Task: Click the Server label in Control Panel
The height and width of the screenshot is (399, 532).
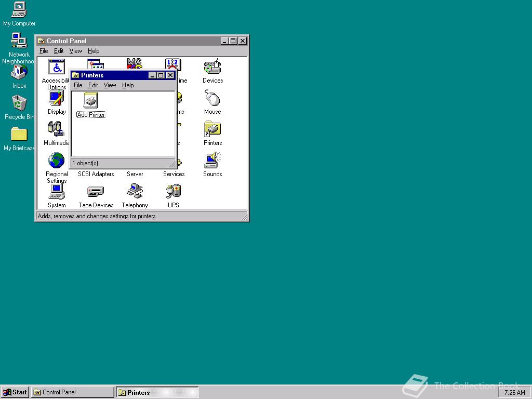Action: tap(135, 174)
